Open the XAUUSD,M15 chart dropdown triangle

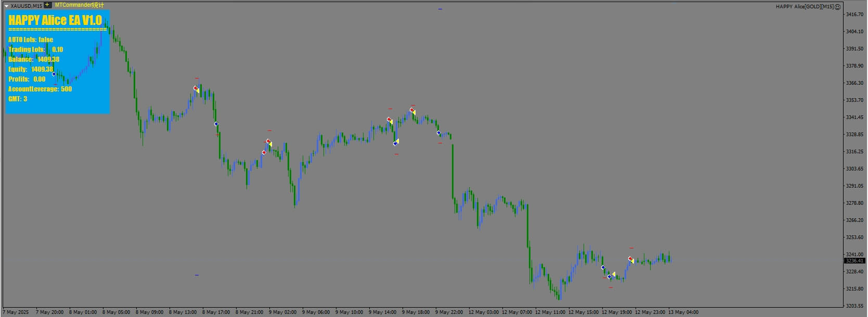pos(6,6)
